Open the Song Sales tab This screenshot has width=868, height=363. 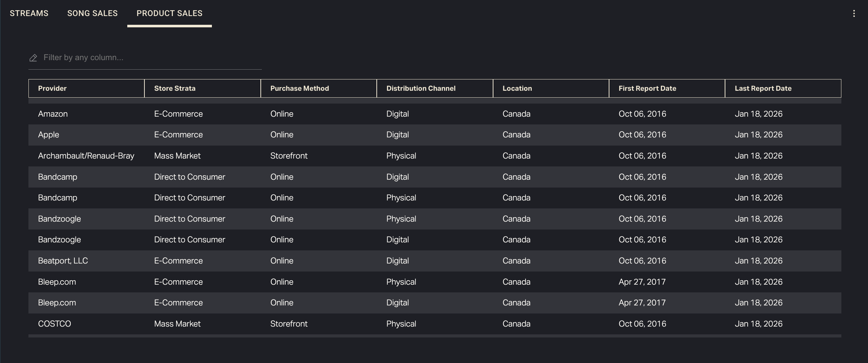tap(92, 13)
